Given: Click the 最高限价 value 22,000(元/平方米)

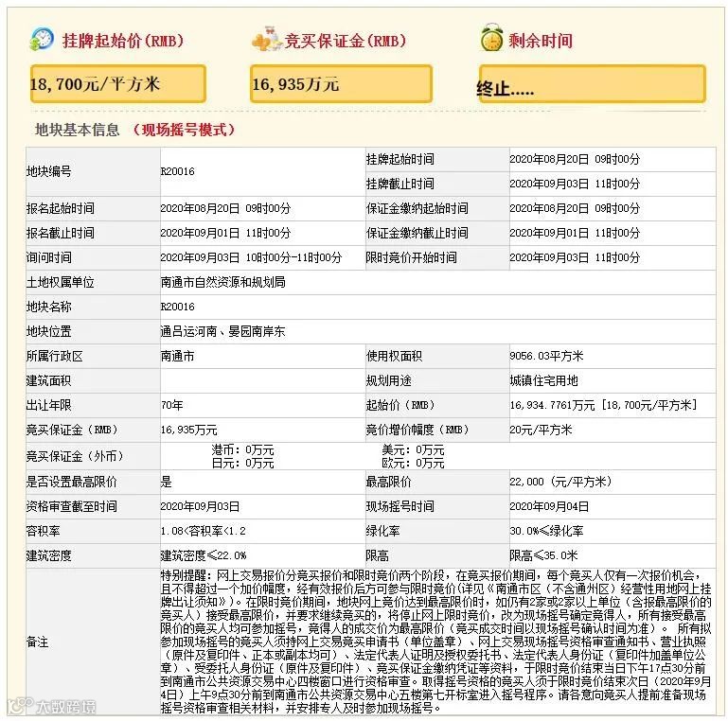Looking at the screenshot, I should pyautogui.click(x=560, y=482).
